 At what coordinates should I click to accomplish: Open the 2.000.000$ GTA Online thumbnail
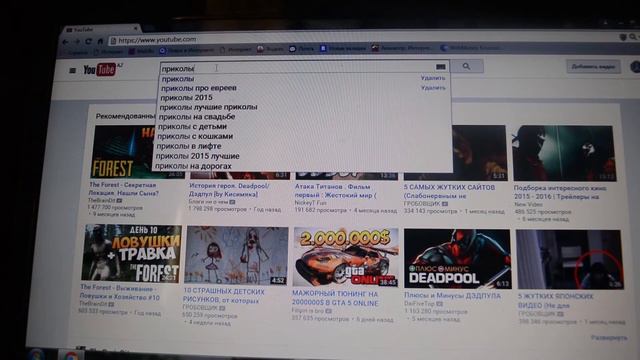346,257
